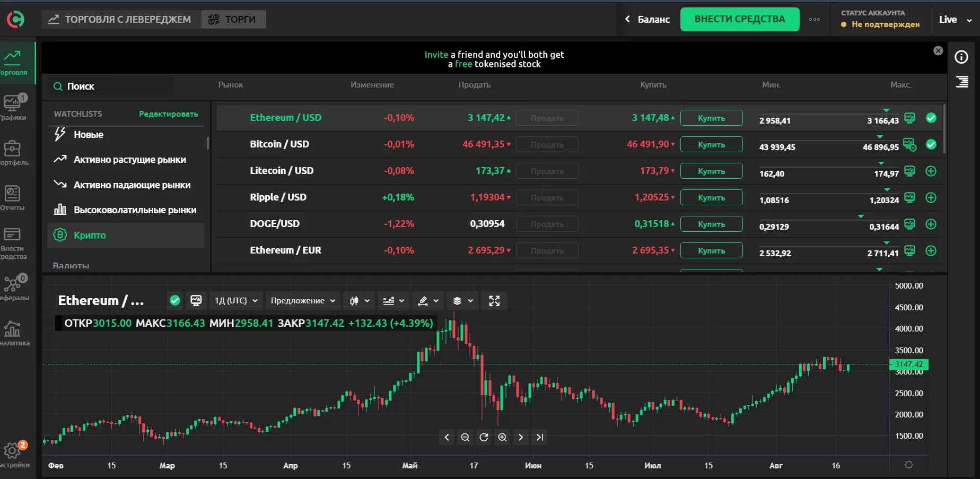Click Редактировать watchlists link
Viewport: 980px width, 479px height.
169,114
